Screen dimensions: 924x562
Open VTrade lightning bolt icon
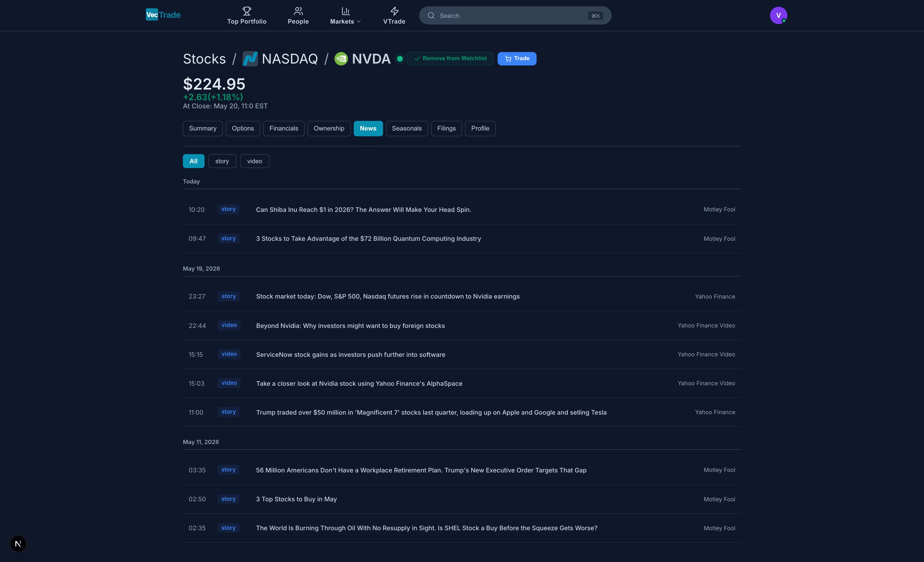394,11
